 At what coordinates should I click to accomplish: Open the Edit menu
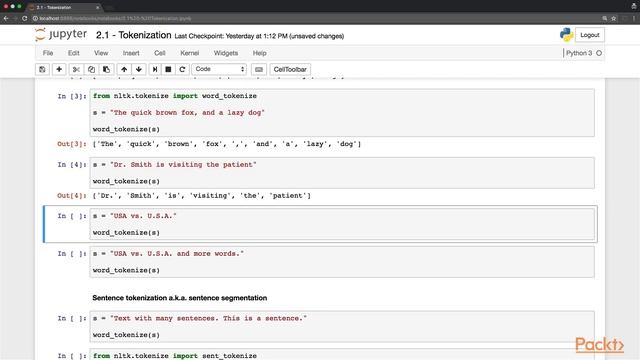point(73,53)
